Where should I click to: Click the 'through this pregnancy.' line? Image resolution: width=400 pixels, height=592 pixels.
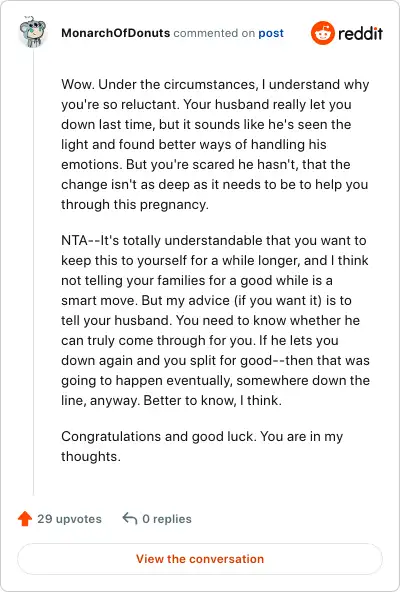point(135,204)
